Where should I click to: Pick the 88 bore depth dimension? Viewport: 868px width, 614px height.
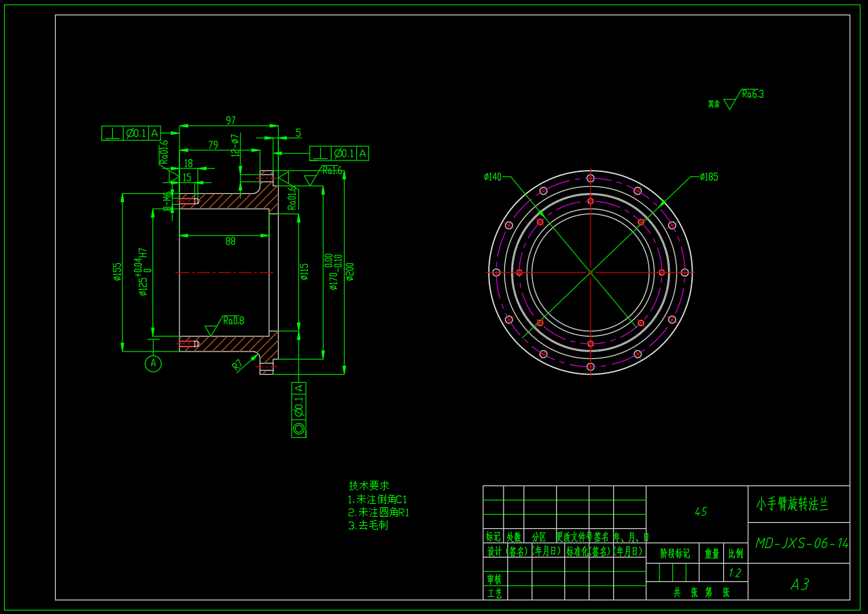pos(230,241)
